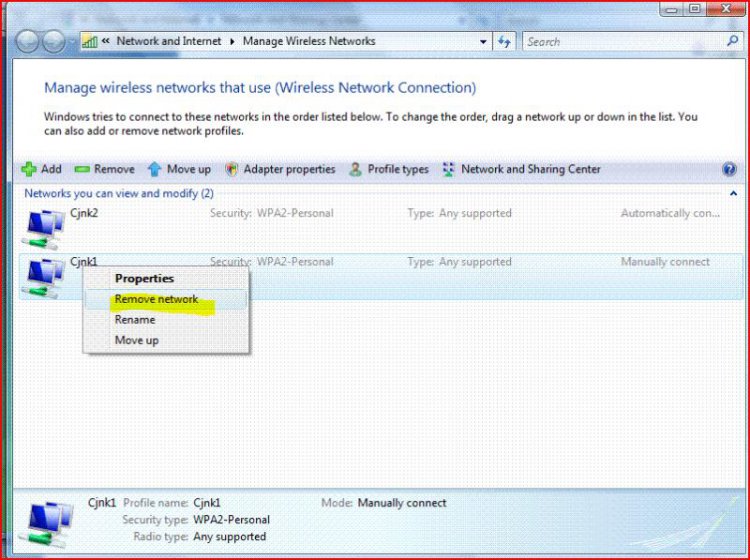Click the blue Move up arrow icon

[154, 169]
